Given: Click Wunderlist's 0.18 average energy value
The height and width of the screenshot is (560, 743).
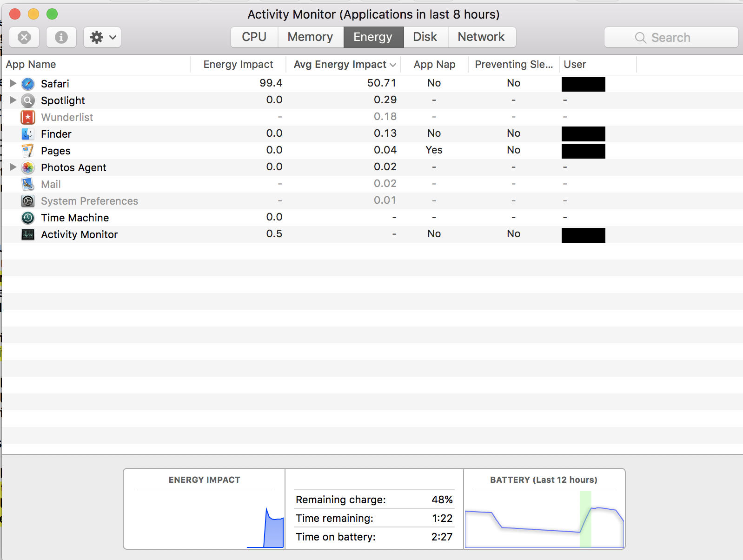Looking at the screenshot, I should (x=385, y=116).
